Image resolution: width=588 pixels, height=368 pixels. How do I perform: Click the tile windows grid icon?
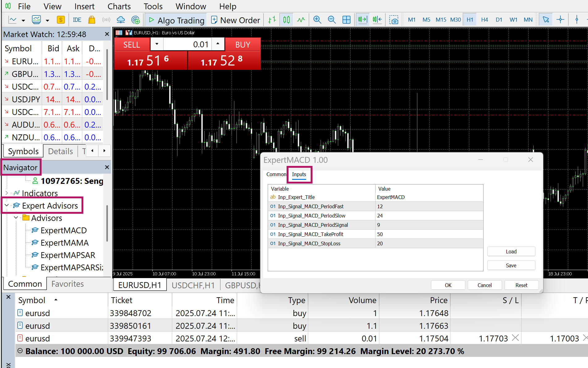[x=346, y=20]
